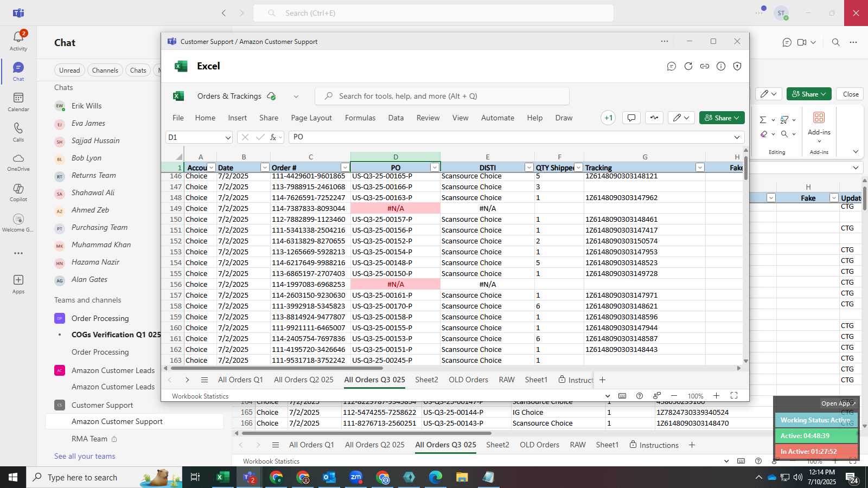
Task: Open the Review ribbon tab
Action: (x=428, y=118)
